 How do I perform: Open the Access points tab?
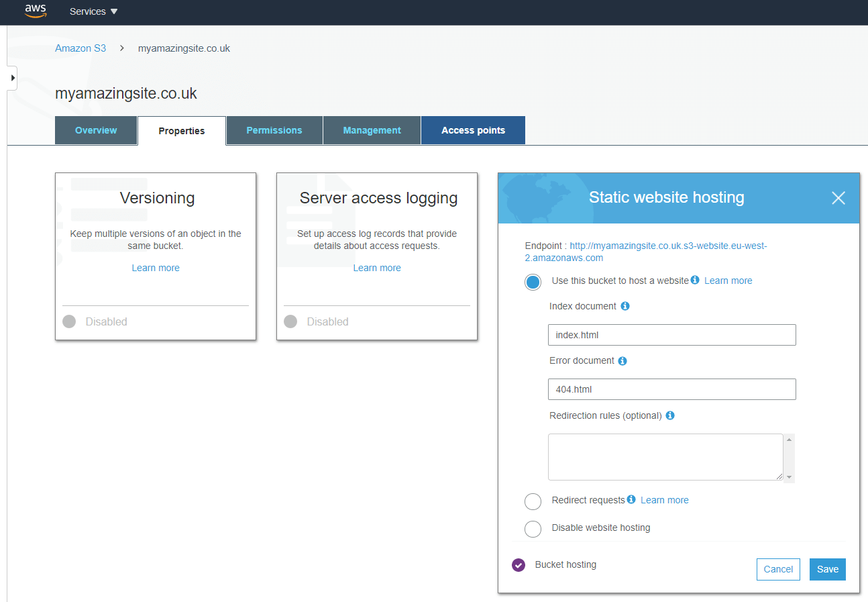[473, 130]
